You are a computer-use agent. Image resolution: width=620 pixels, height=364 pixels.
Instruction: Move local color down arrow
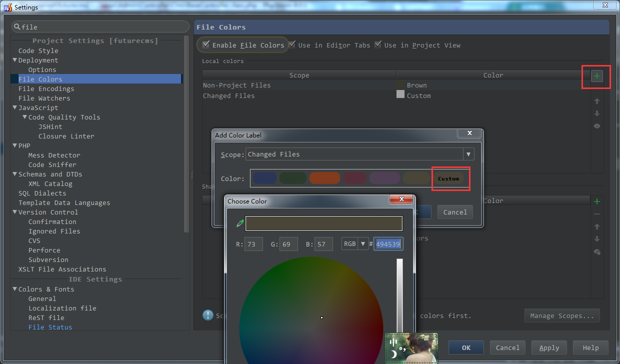pyautogui.click(x=597, y=113)
